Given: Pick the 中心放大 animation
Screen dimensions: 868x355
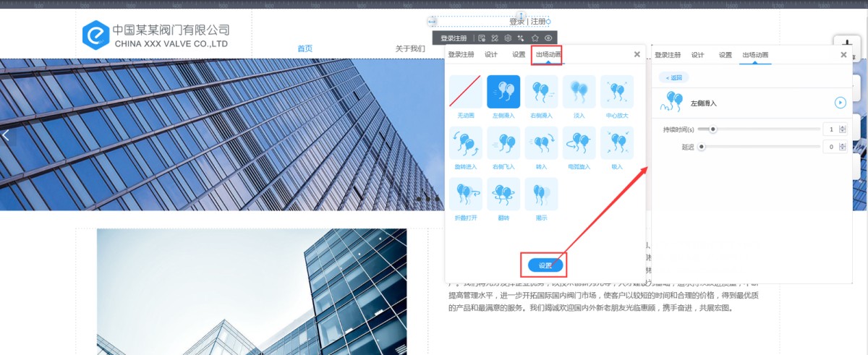Looking at the screenshot, I should pos(616,92).
